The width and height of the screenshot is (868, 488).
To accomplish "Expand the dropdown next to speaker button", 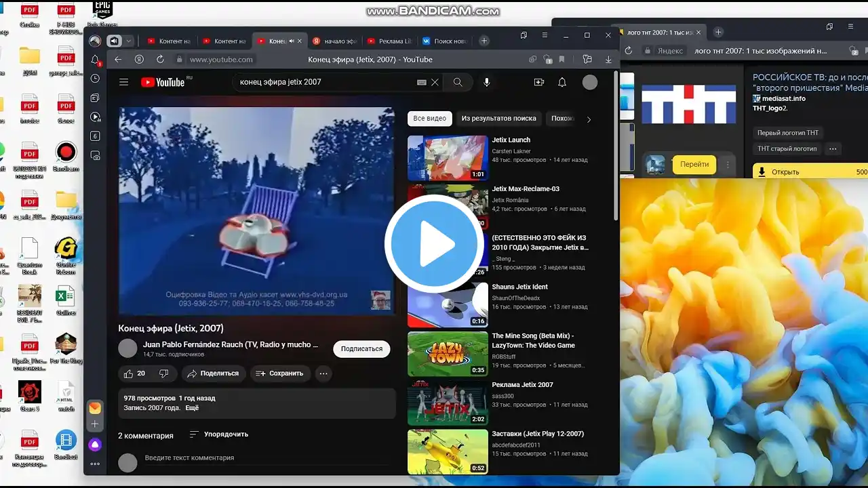I will click(127, 41).
